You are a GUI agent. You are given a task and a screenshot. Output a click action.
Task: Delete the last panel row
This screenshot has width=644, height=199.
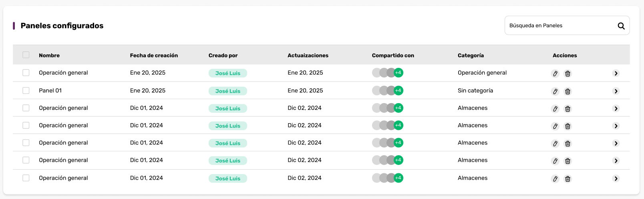pyautogui.click(x=568, y=179)
